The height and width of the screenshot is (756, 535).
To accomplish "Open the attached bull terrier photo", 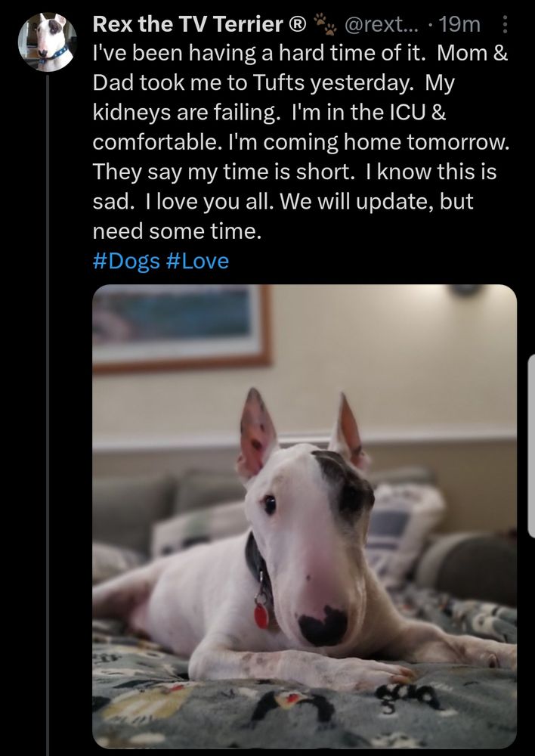I will [x=305, y=516].
